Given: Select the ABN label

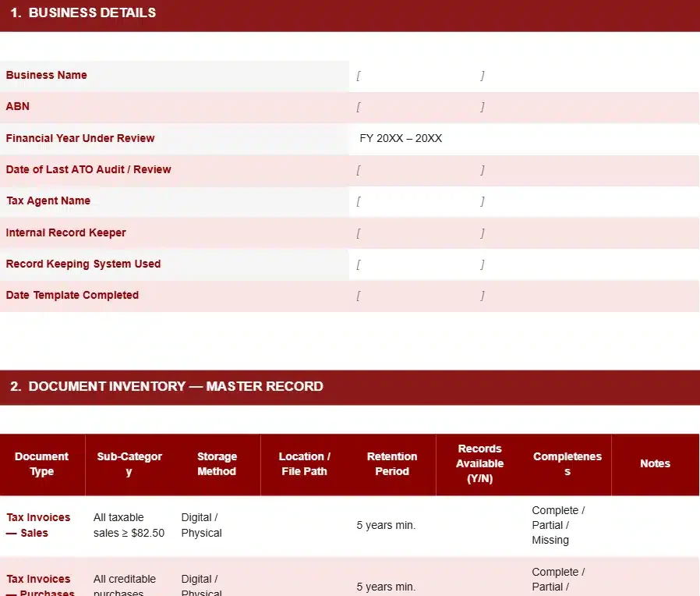Looking at the screenshot, I should click(x=18, y=106).
